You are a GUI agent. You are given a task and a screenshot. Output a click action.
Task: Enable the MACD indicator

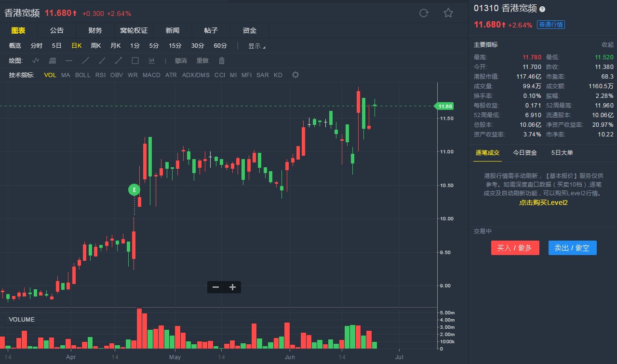click(151, 75)
